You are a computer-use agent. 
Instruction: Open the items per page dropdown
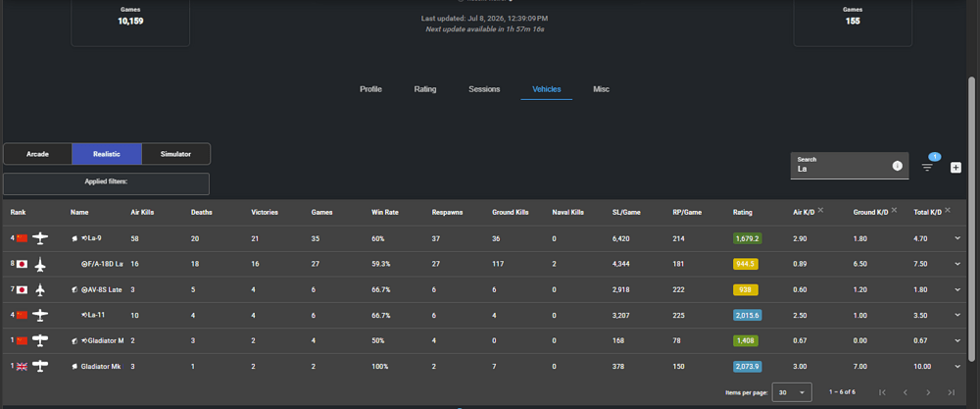click(x=792, y=392)
